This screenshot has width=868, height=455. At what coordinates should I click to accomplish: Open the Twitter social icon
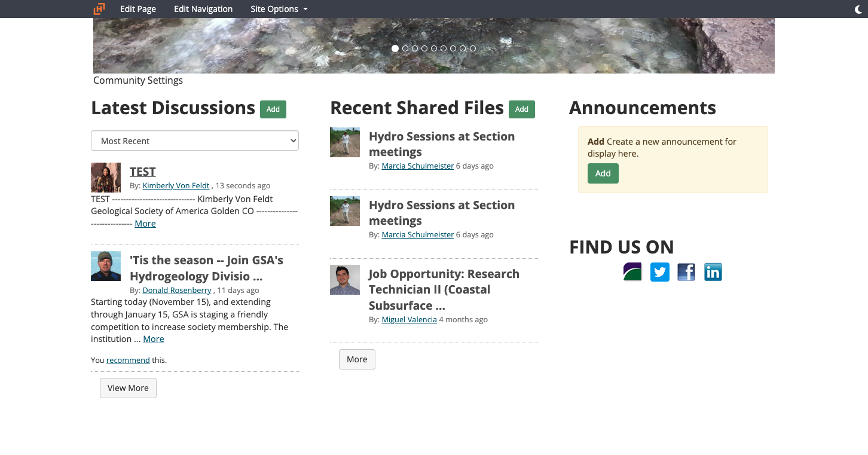(x=659, y=272)
